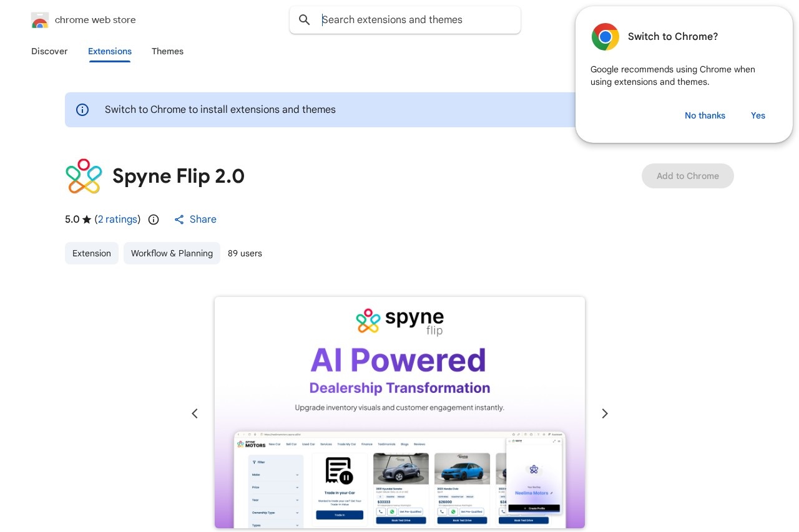This screenshot has width=799, height=532.
Task: Click the info icon beside the ratings
Action: click(154, 220)
